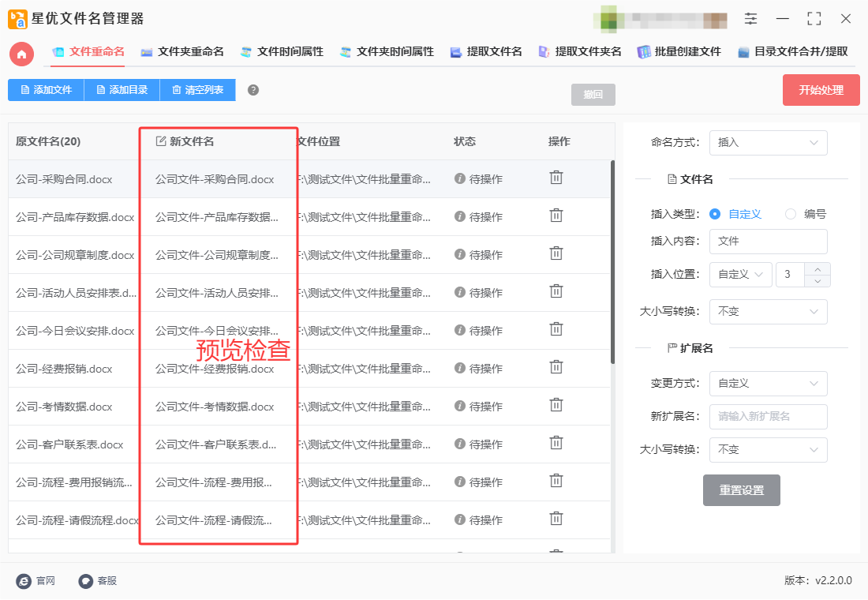This screenshot has height=600, width=868.
Task: Open the 命名方式 dropdown
Action: tap(769, 143)
